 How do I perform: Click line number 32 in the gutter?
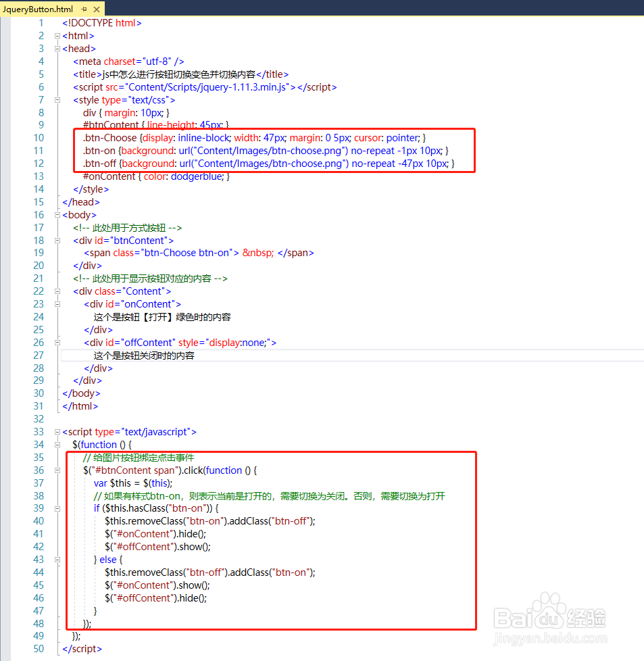pos(39,419)
